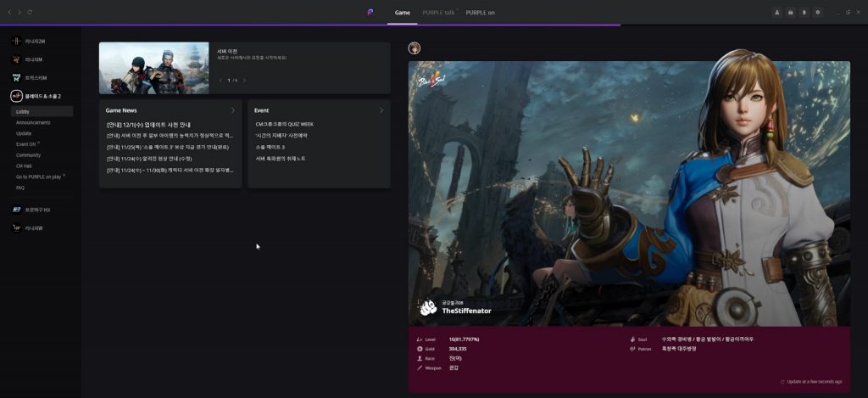Click the guild paw emblem beside TheStiffenator
The width and height of the screenshot is (868, 398).
coord(428,307)
